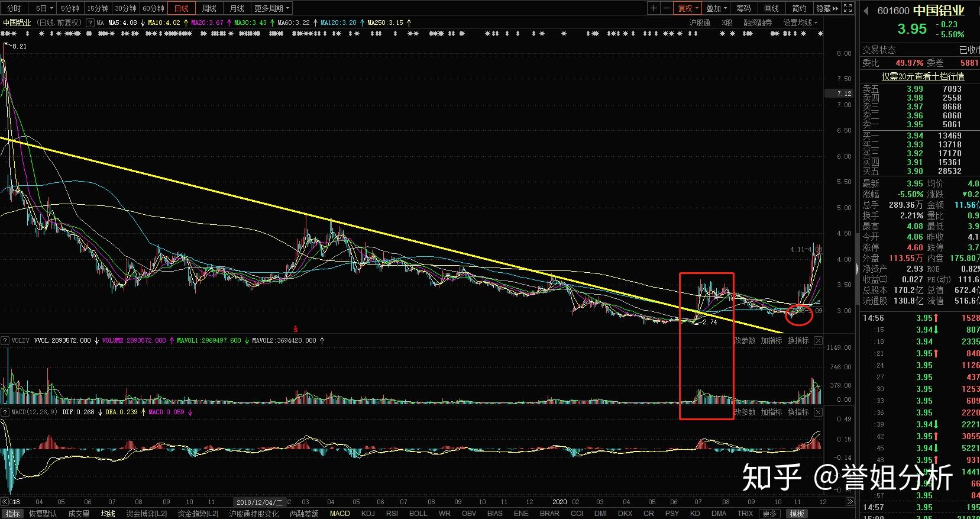Select 资金趋势[L2] indicator
The width and height of the screenshot is (980, 519).
click(x=198, y=514)
